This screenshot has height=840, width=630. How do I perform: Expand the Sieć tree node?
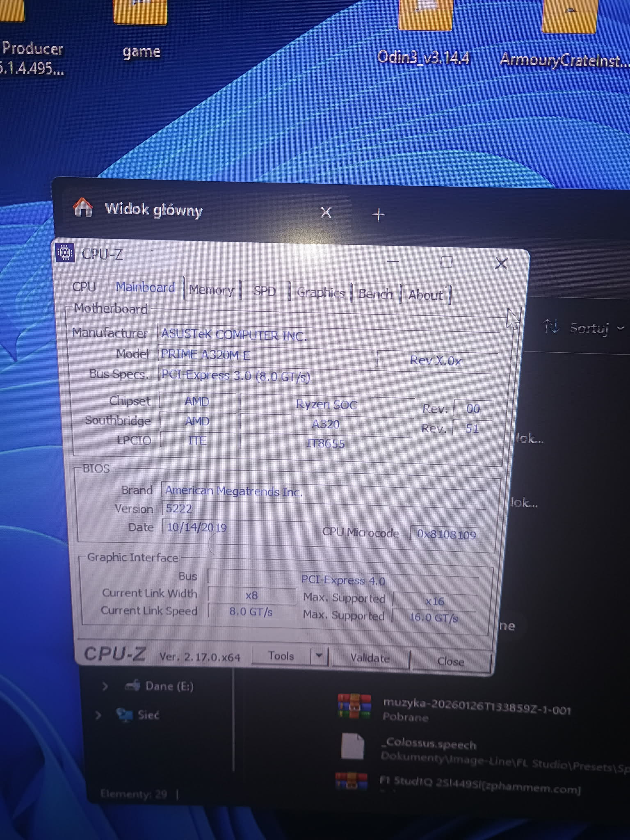pyautogui.click(x=98, y=715)
